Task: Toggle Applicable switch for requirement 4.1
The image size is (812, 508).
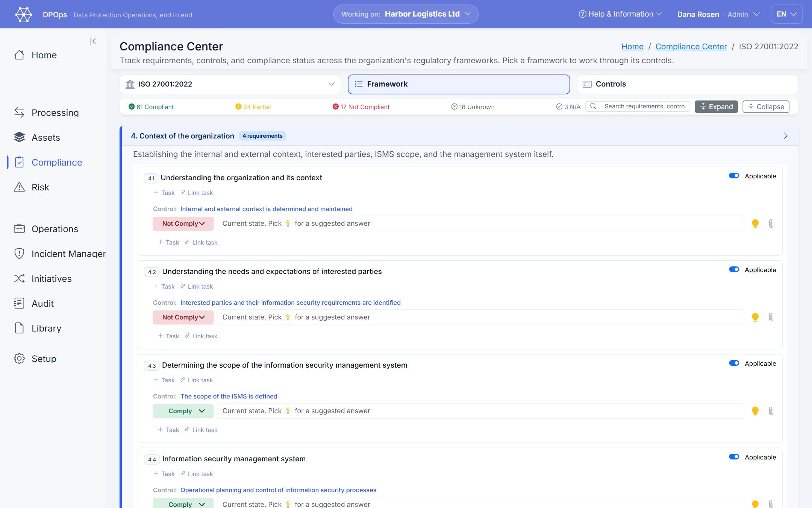Action: click(x=734, y=176)
